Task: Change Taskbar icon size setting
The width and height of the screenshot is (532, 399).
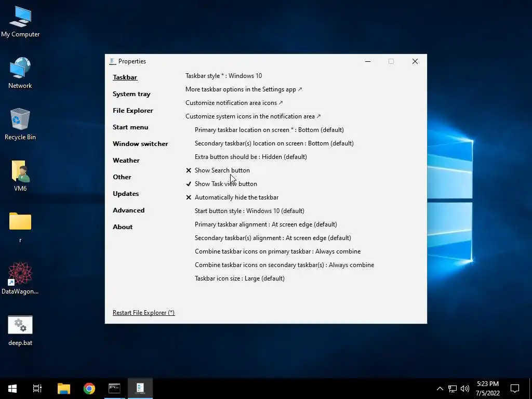Action: 240,278
